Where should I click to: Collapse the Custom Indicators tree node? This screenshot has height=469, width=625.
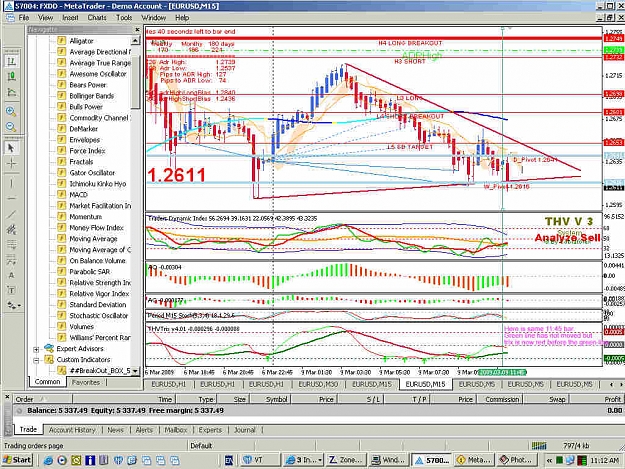point(36,360)
